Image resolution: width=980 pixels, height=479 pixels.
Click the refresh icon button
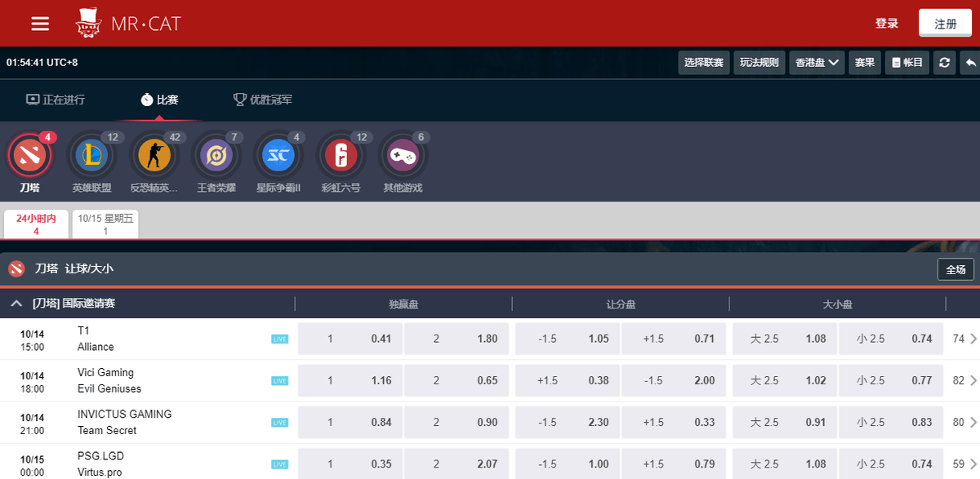[945, 63]
